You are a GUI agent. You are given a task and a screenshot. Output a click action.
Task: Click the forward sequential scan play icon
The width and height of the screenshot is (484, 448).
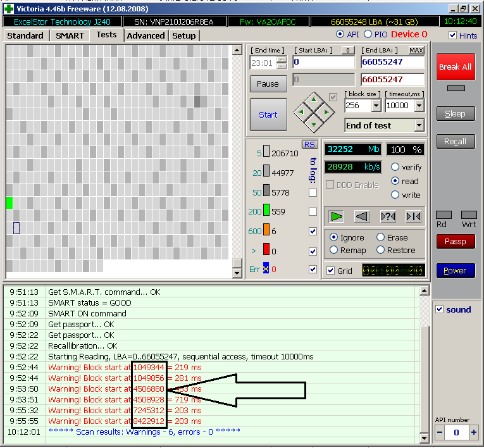click(337, 216)
